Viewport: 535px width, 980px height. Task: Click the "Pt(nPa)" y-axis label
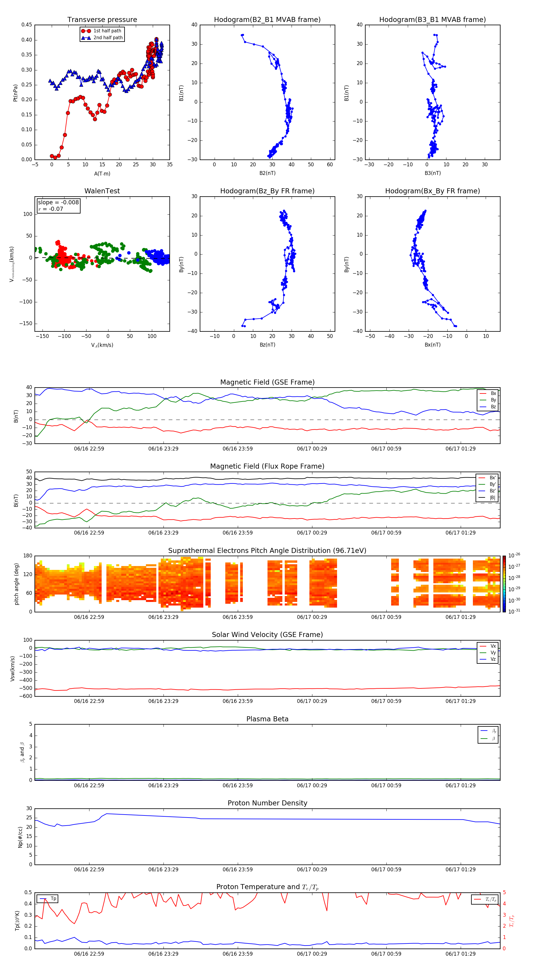(x=16, y=92)
